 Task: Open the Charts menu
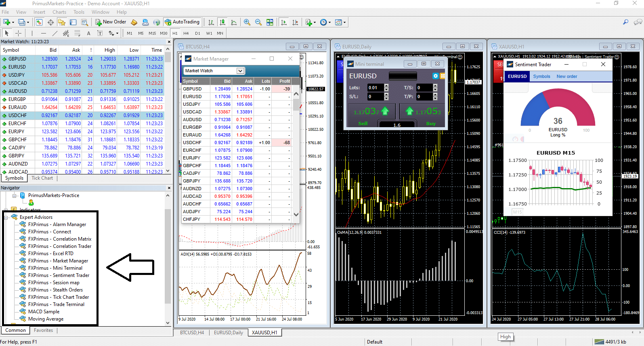pyautogui.click(x=59, y=12)
